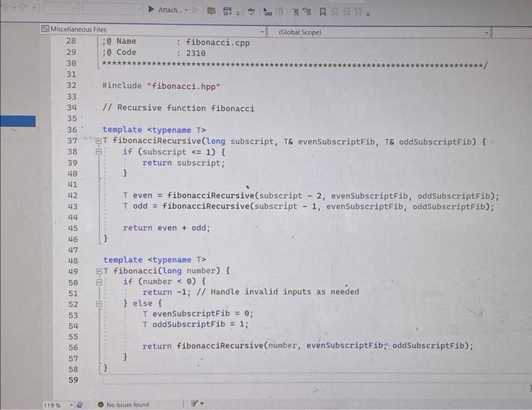Click "if (subscript <= 1)" on line 38

(x=169, y=152)
